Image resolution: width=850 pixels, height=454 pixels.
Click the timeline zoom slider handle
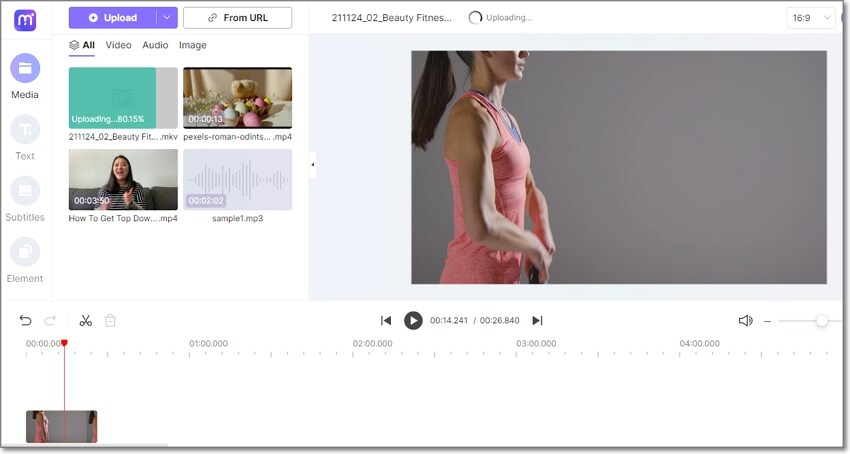[x=822, y=321]
